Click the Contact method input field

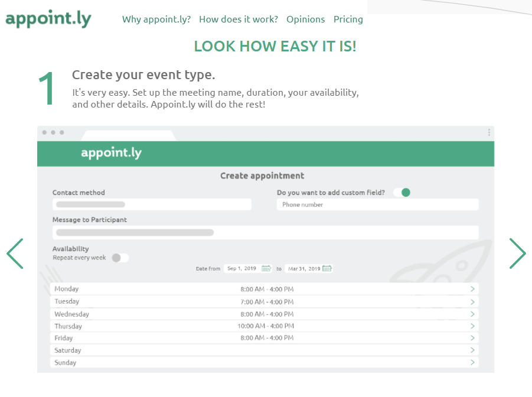click(x=152, y=204)
